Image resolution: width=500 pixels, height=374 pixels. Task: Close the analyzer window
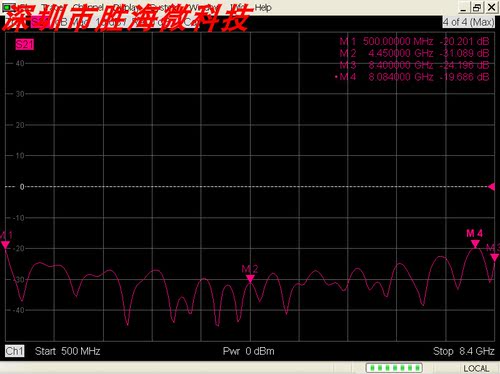[x=491, y=7]
